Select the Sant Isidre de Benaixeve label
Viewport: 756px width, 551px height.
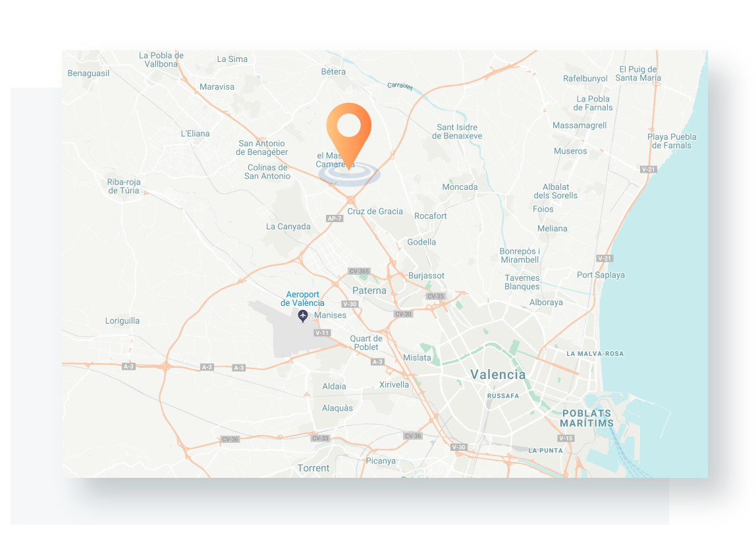(457, 131)
